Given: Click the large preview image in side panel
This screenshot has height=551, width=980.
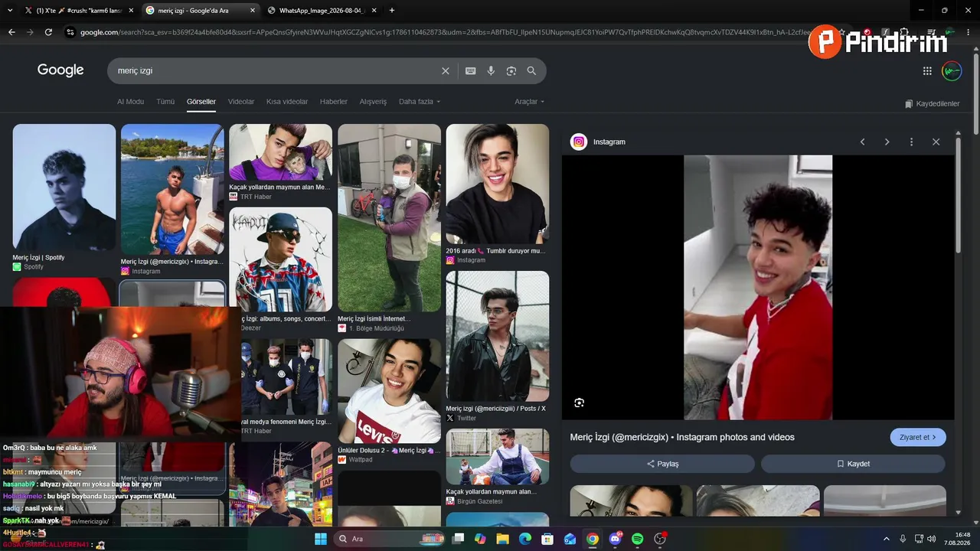Looking at the screenshot, I should [x=758, y=287].
